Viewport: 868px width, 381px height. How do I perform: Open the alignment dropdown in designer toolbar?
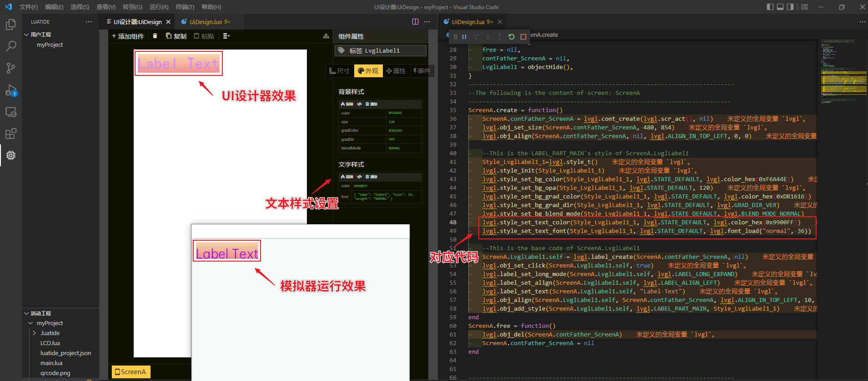click(226, 36)
